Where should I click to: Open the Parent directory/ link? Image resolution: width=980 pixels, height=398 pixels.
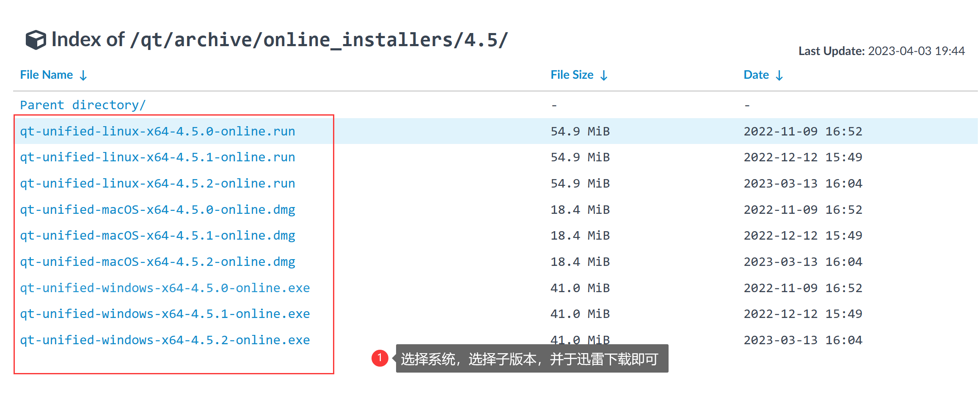(x=83, y=105)
